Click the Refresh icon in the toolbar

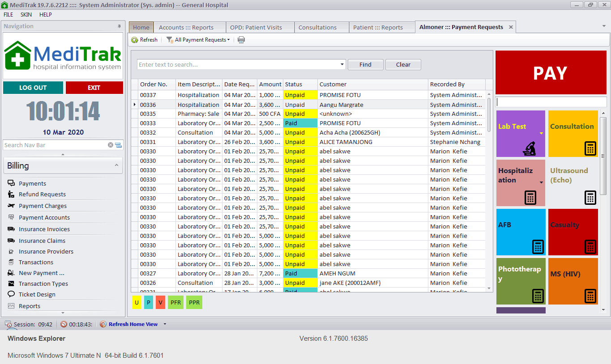pos(134,40)
